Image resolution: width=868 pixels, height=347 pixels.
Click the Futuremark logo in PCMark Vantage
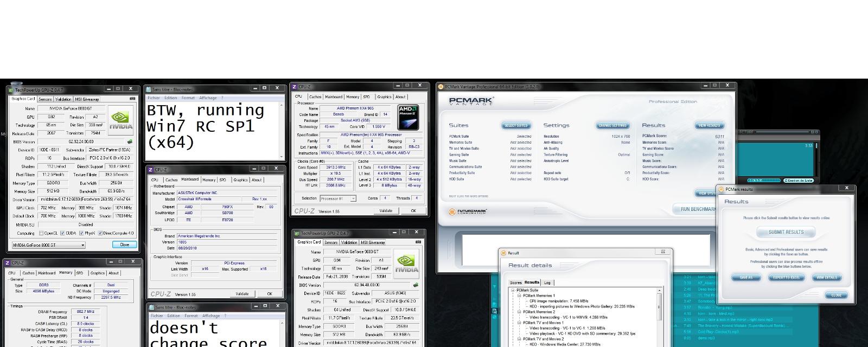point(468,212)
